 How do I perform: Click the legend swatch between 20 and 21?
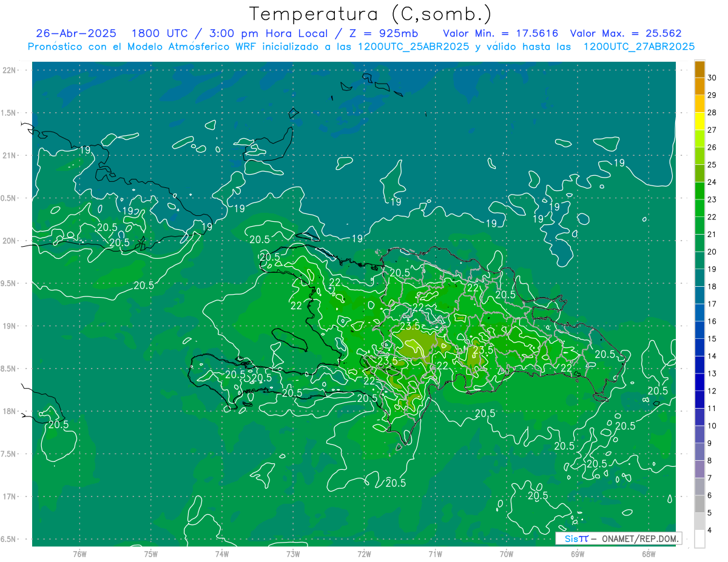tap(699, 243)
